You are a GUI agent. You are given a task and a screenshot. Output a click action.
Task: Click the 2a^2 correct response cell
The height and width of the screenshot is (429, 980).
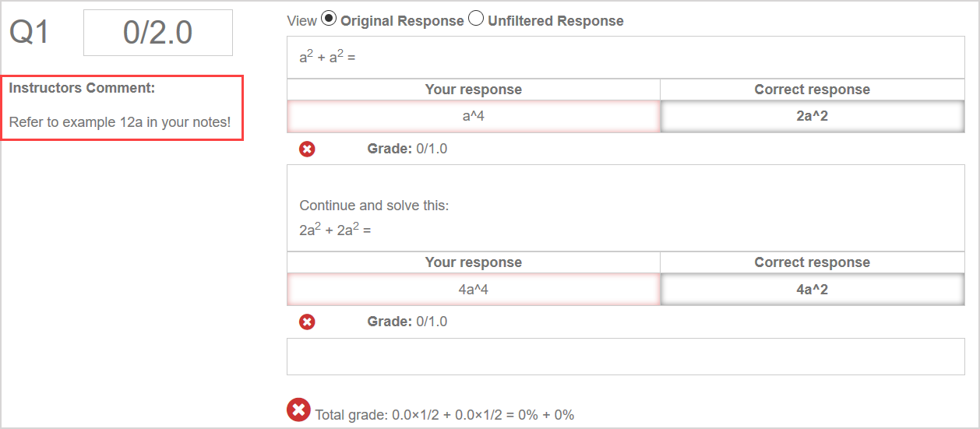812,117
